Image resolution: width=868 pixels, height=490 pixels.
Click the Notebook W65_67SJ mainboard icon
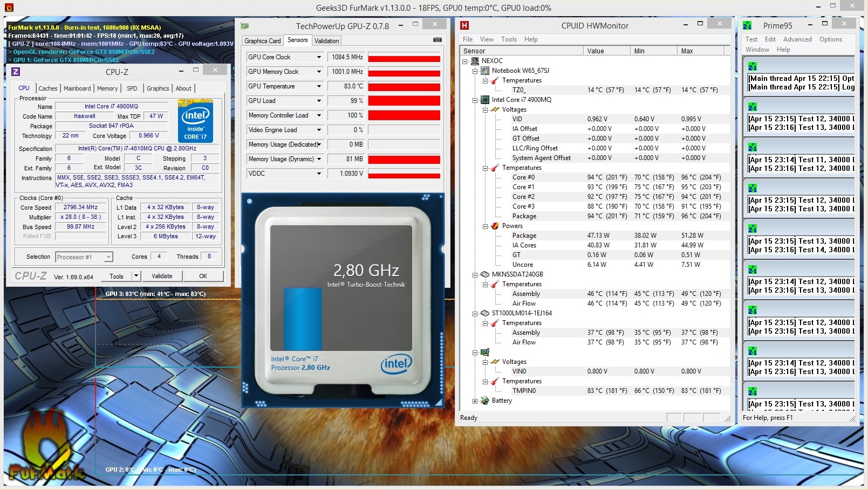[x=485, y=71]
